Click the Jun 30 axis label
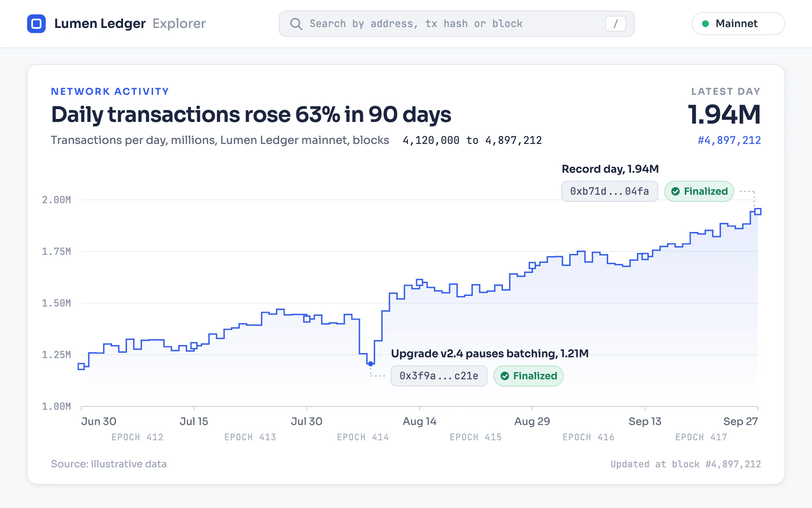Screen dimensions: 812x508 [99, 421]
